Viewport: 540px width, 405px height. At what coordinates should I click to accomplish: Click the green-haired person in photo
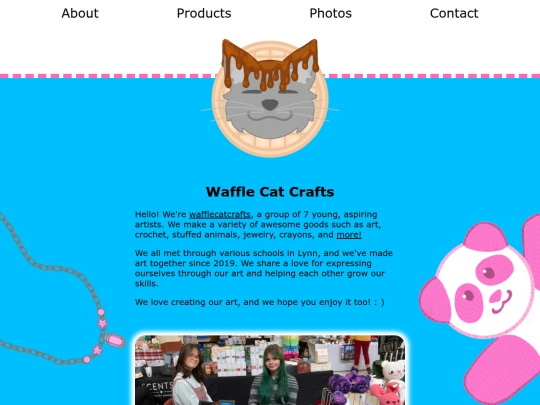[x=274, y=375]
